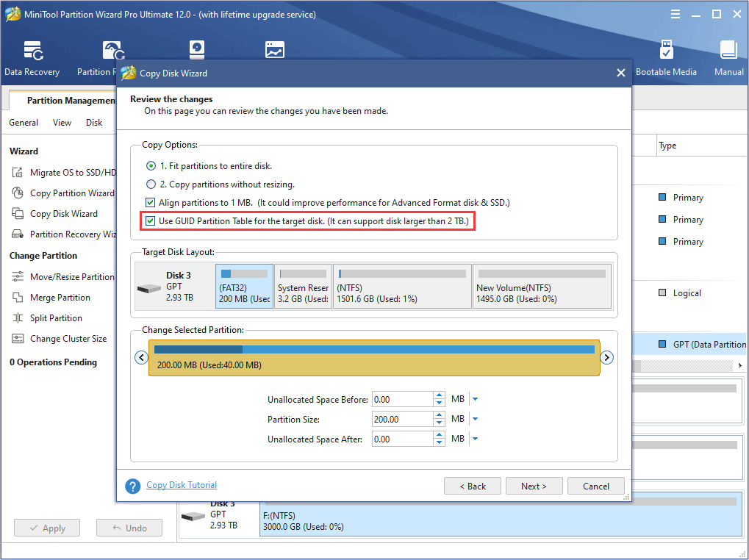Viewport: 749px width, 560px height.
Task: Click the Merge Partition icon
Action: pos(17,298)
